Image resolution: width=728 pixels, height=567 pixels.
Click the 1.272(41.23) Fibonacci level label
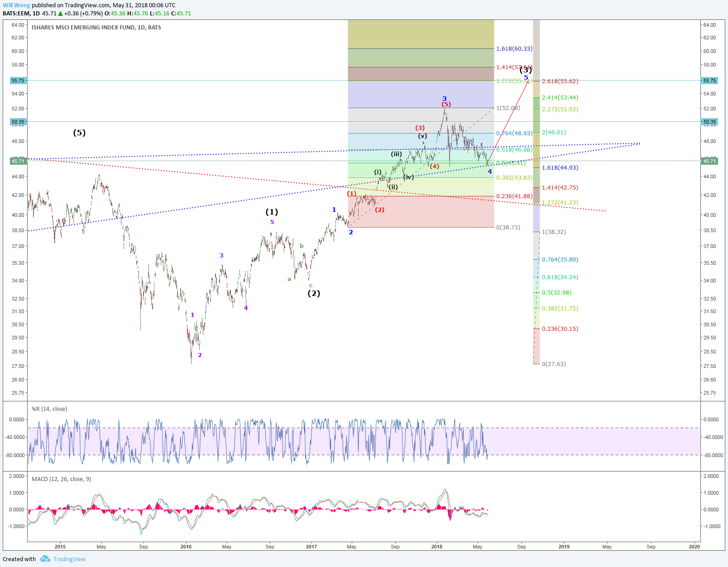[560, 203]
